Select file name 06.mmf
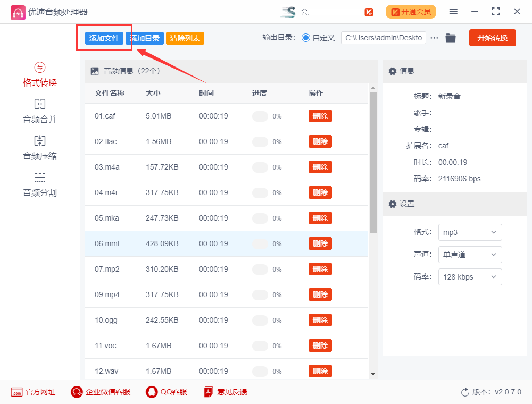 (x=107, y=243)
